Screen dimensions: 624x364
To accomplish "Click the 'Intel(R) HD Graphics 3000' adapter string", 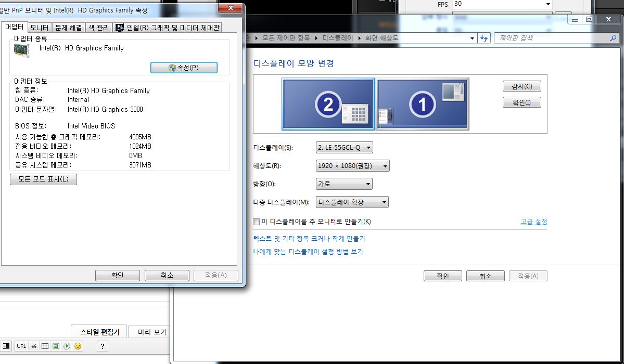I will [x=105, y=109].
